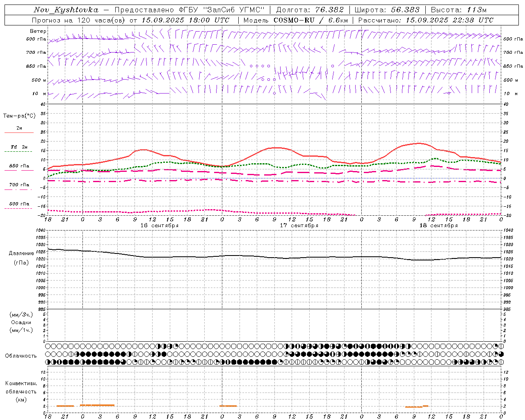Click the "10 м" wind level label on the left axis
This screenshot has height=420, width=525.
coord(39,94)
